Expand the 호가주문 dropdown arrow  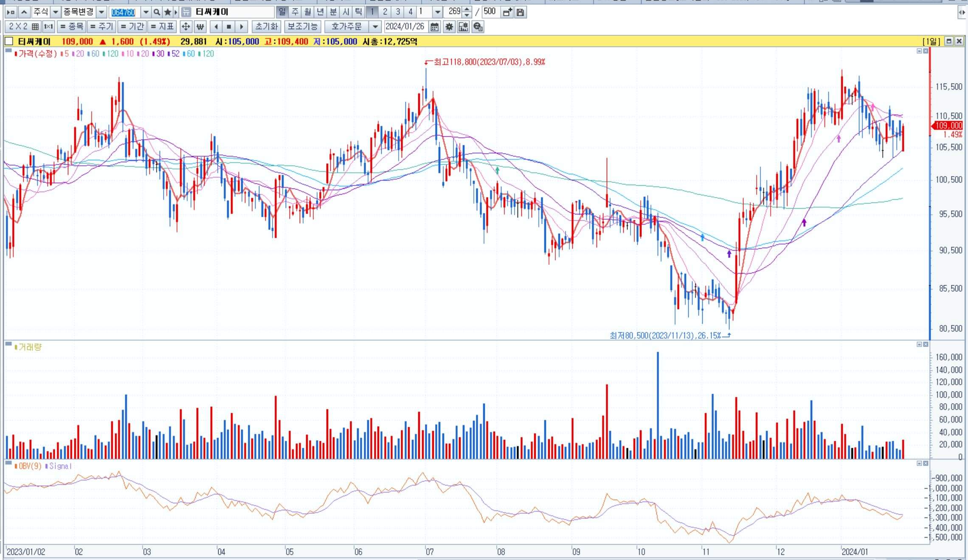pyautogui.click(x=375, y=27)
